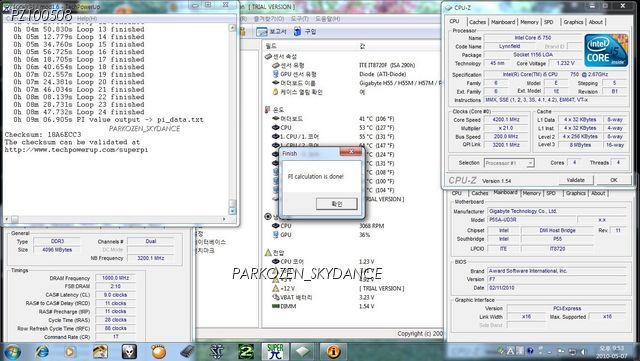Open the Mainboard tab in top CPU-Z window
Screen dimensions: 640x361
[503, 22]
